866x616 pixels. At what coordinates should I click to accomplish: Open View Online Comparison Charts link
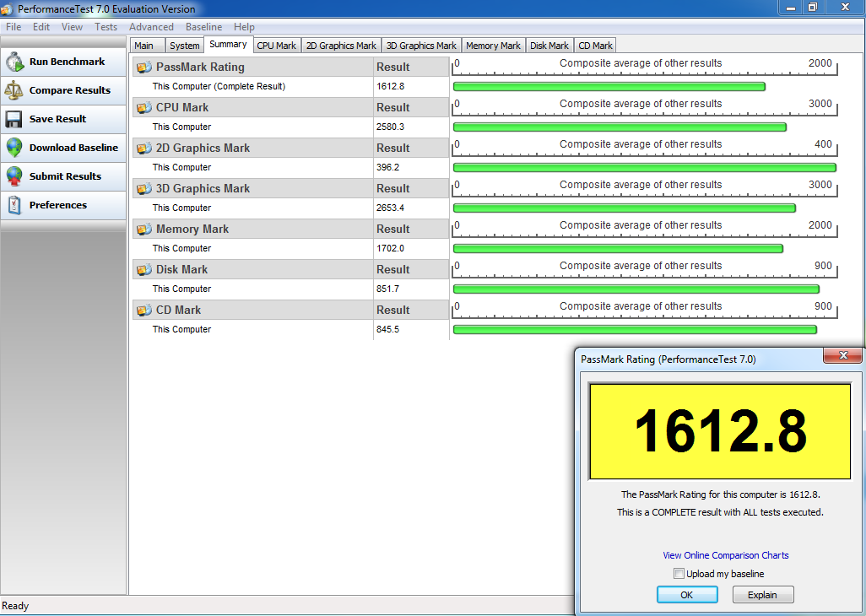coord(725,555)
